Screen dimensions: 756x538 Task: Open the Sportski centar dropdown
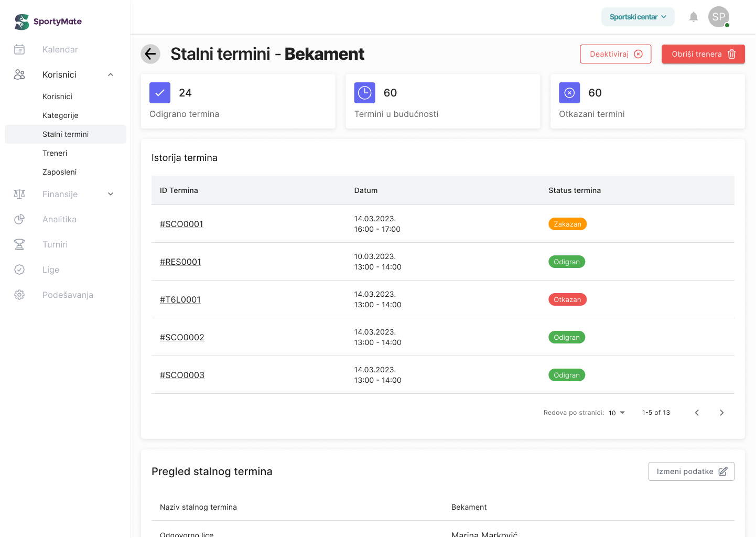[x=638, y=17]
